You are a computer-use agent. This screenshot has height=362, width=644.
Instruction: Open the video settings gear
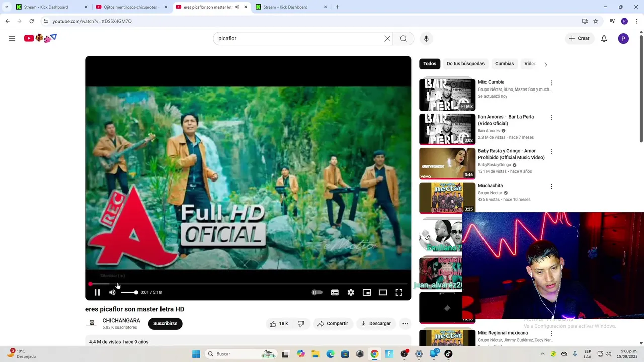351,292
